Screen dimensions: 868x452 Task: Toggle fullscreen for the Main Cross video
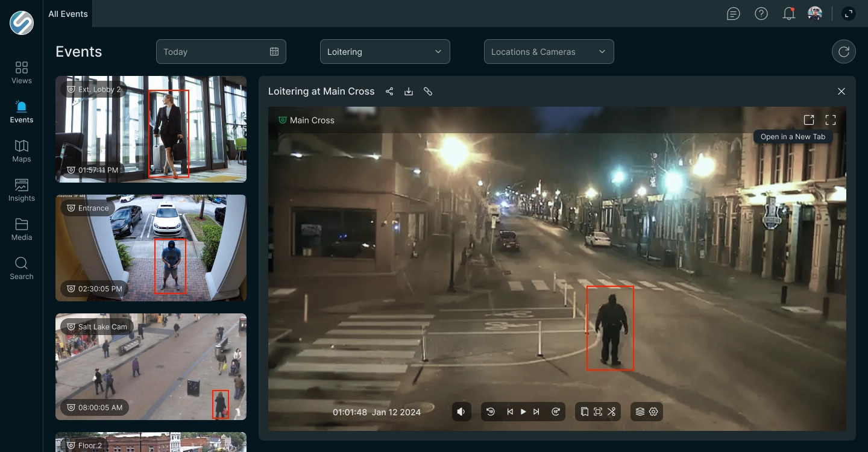pyautogui.click(x=831, y=120)
